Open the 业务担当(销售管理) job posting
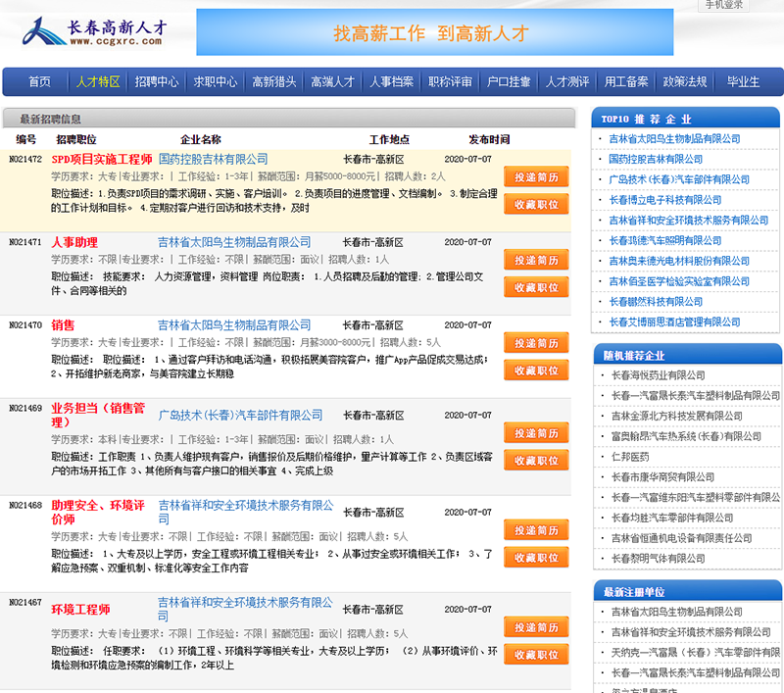Image resolution: width=784 pixels, height=693 pixels. point(98,415)
